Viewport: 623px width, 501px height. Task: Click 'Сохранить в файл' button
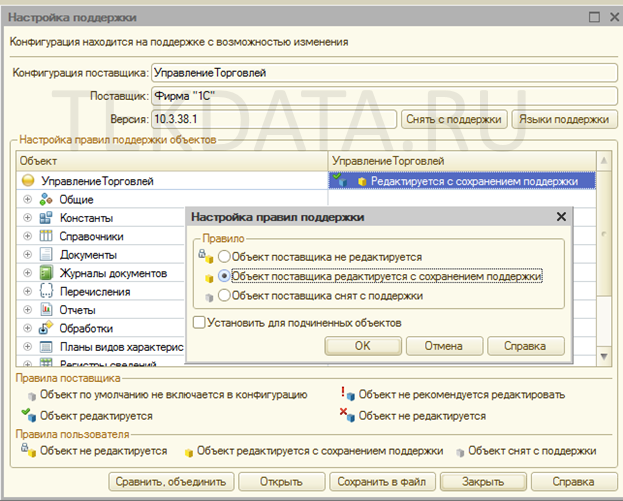pyautogui.click(x=382, y=482)
